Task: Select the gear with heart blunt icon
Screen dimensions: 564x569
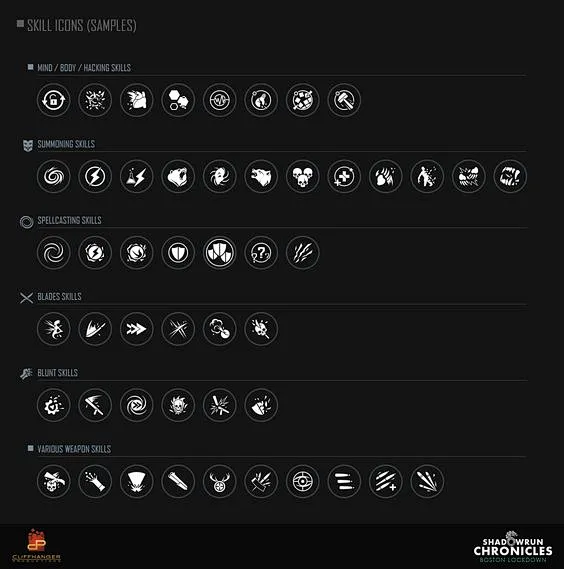Action: coord(53,405)
